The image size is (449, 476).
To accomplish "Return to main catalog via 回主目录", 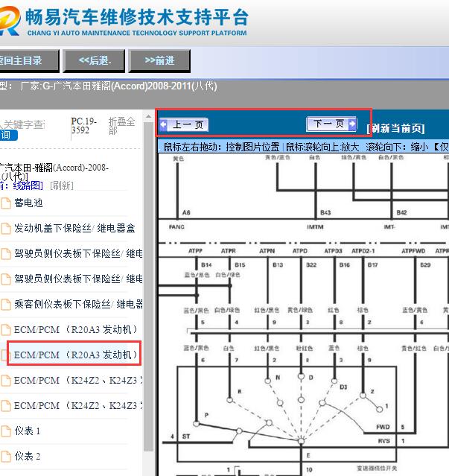I will coord(29,61).
